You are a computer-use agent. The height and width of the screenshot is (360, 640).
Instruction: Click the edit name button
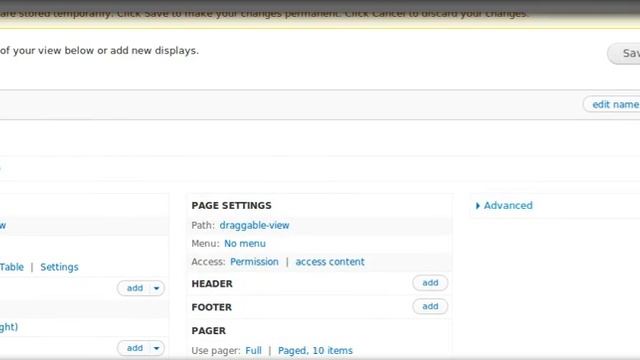point(612,104)
